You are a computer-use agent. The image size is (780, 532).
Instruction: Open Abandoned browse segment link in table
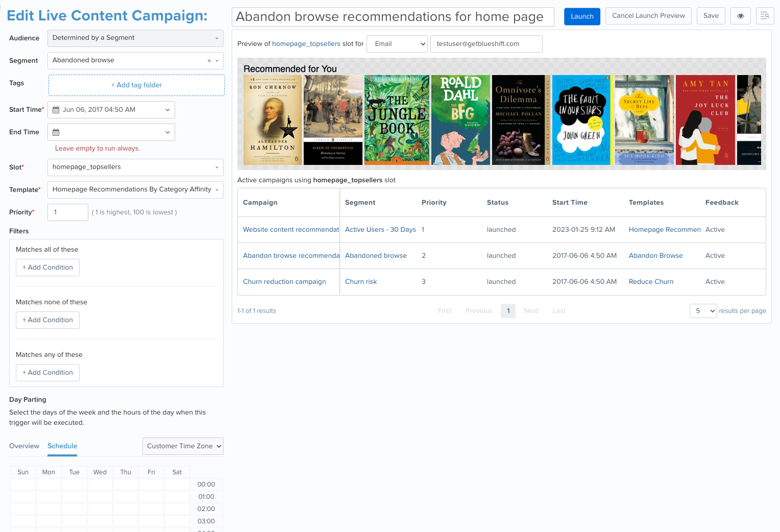(x=376, y=256)
